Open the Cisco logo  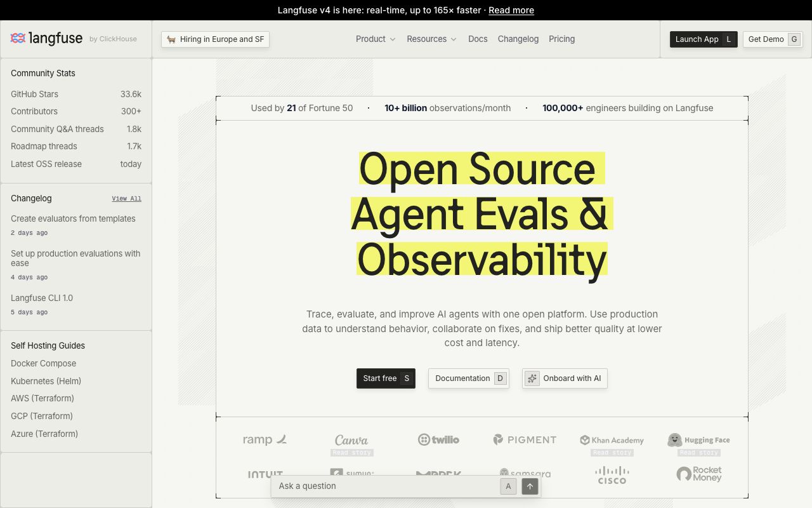612,475
